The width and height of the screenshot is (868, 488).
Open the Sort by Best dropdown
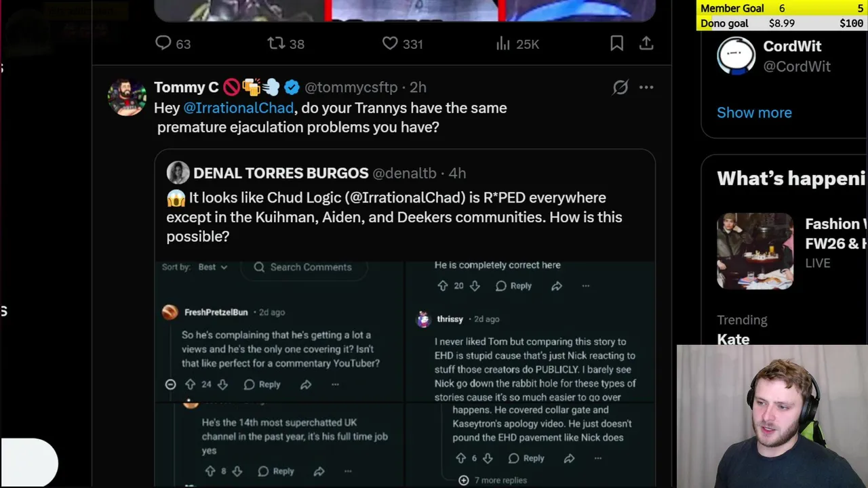(212, 267)
